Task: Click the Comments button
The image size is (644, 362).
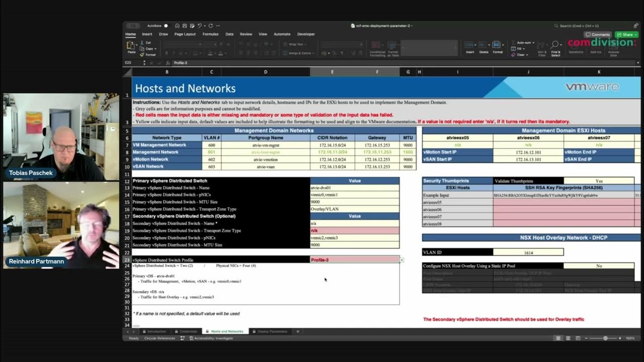Action: coord(598,35)
